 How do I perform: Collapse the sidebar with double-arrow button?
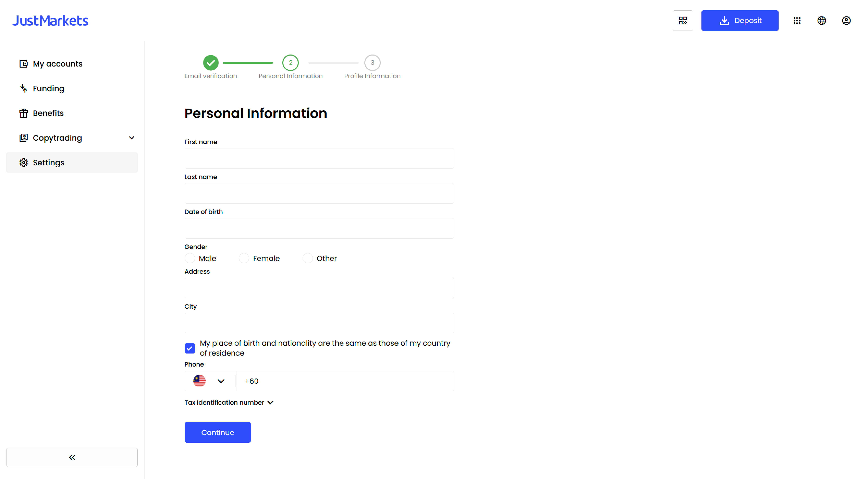click(72, 457)
